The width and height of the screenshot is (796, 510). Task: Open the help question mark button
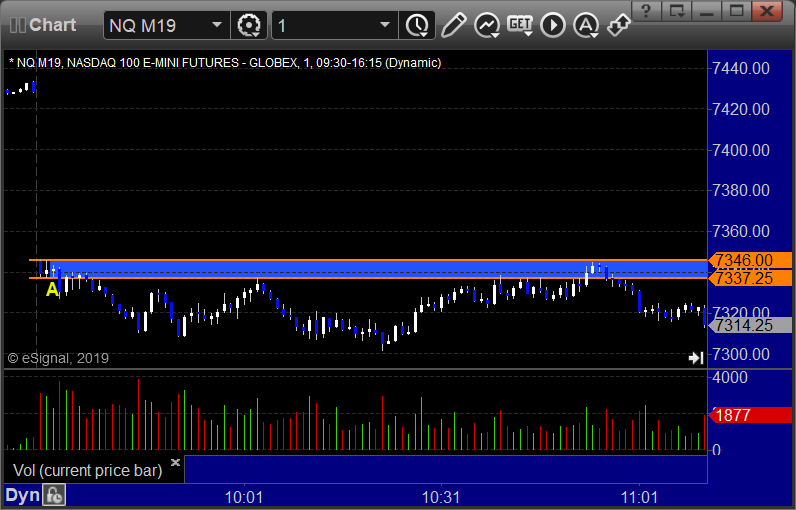click(649, 11)
